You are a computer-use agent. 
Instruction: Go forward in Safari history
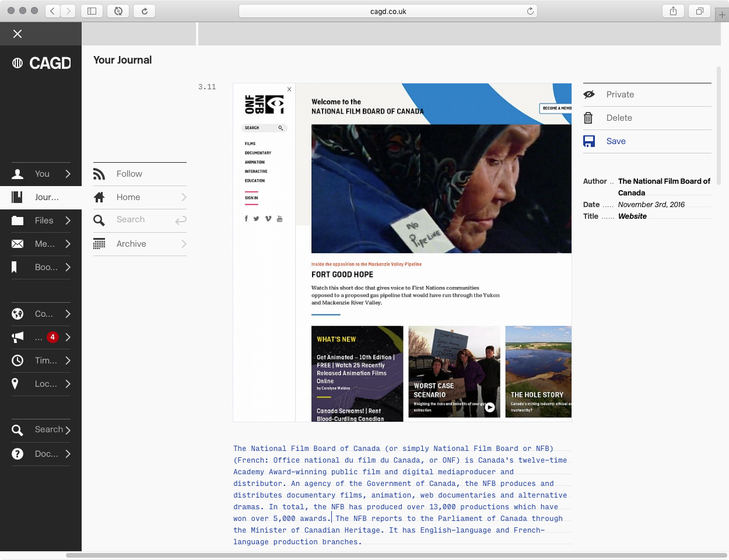(x=68, y=11)
